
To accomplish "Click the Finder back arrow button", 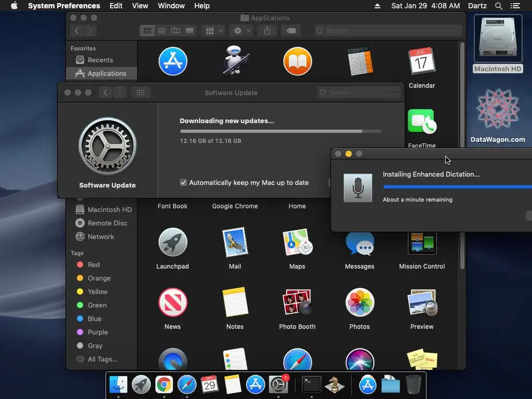I will tap(77, 31).
